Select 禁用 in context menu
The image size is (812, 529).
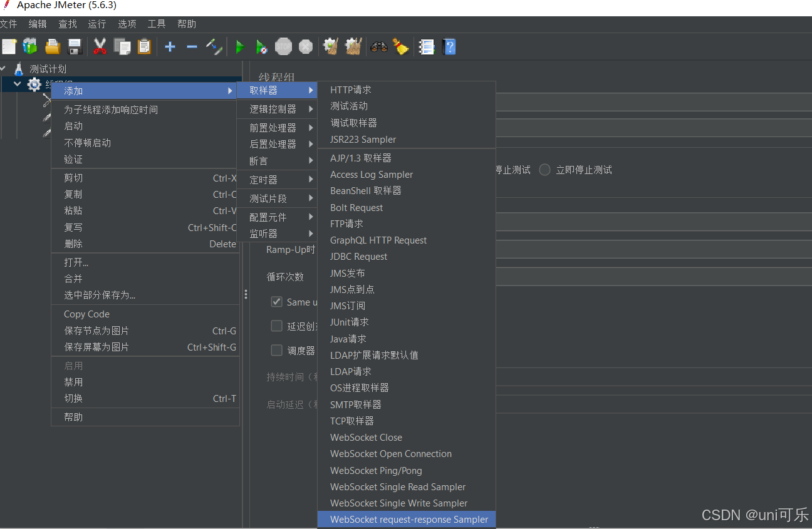[145, 382]
